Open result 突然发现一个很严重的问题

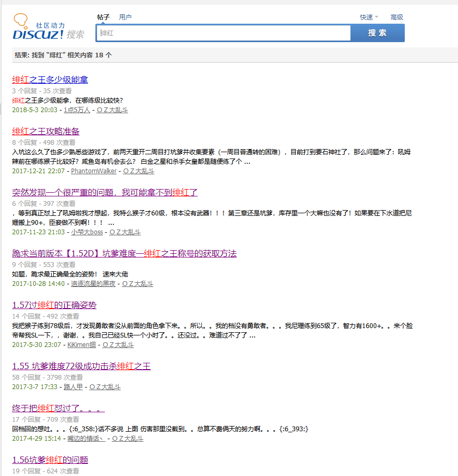tap(105, 193)
